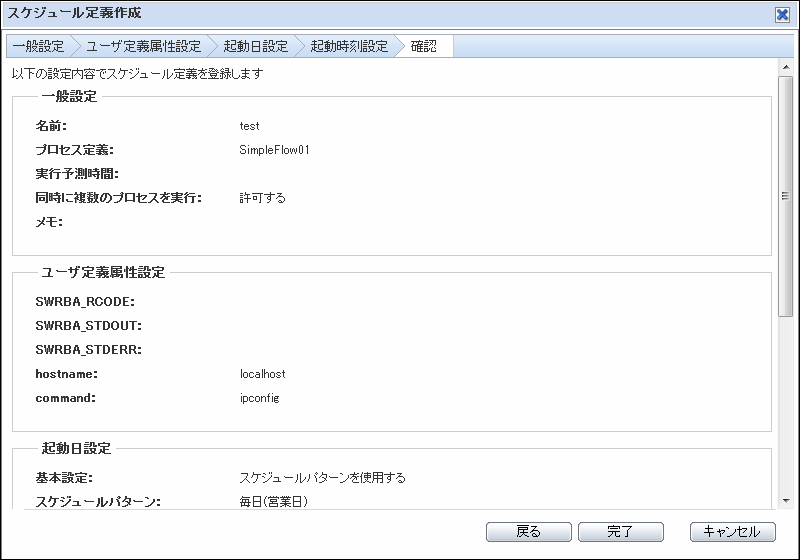Click the schedule pattern value 毎日(営業日)
Image resolution: width=800 pixels, height=560 pixels.
tap(274, 502)
